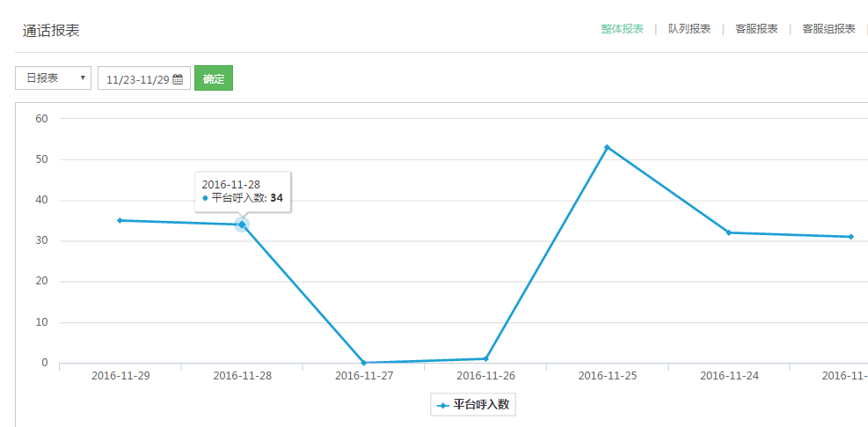Select the 2016-11-27 data point at zero
Screen dimensions: 868x427
(363, 363)
